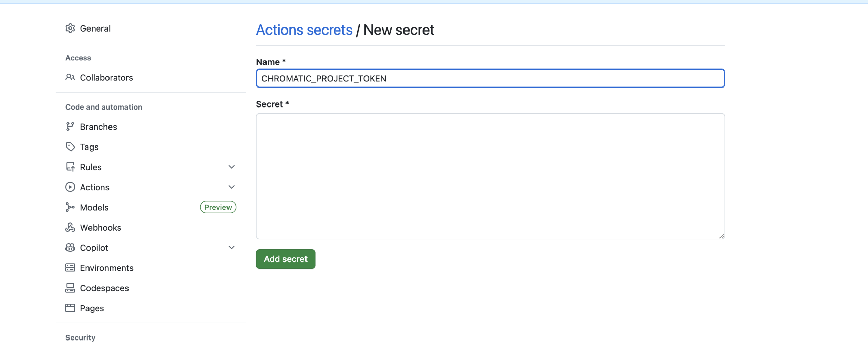Click the Collaborators people icon
The height and width of the screenshot is (350, 868).
pyautogui.click(x=70, y=77)
